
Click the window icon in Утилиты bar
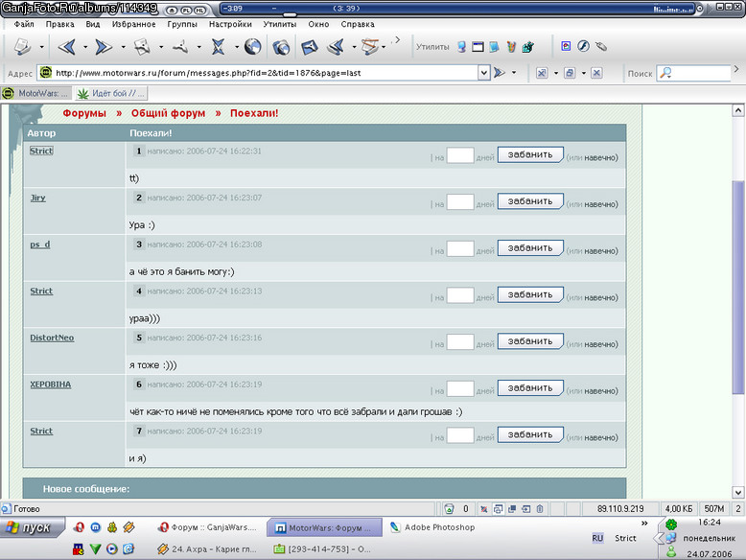(x=478, y=47)
